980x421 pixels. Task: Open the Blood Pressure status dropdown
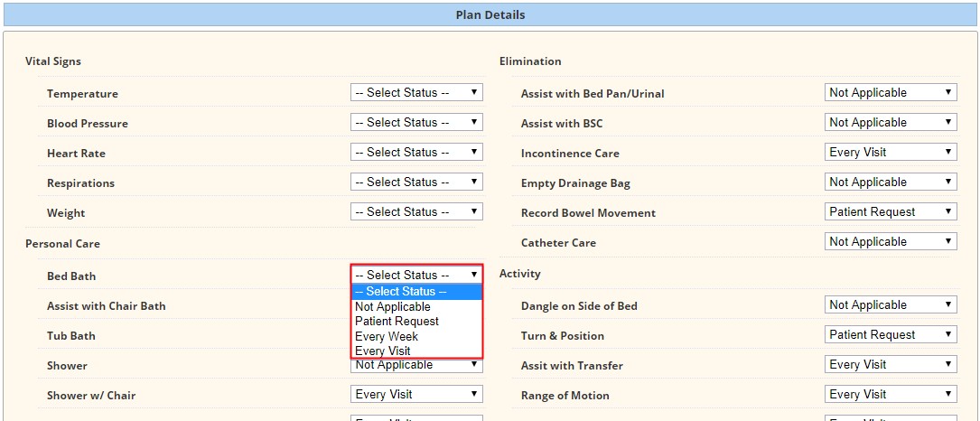pyautogui.click(x=416, y=123)
